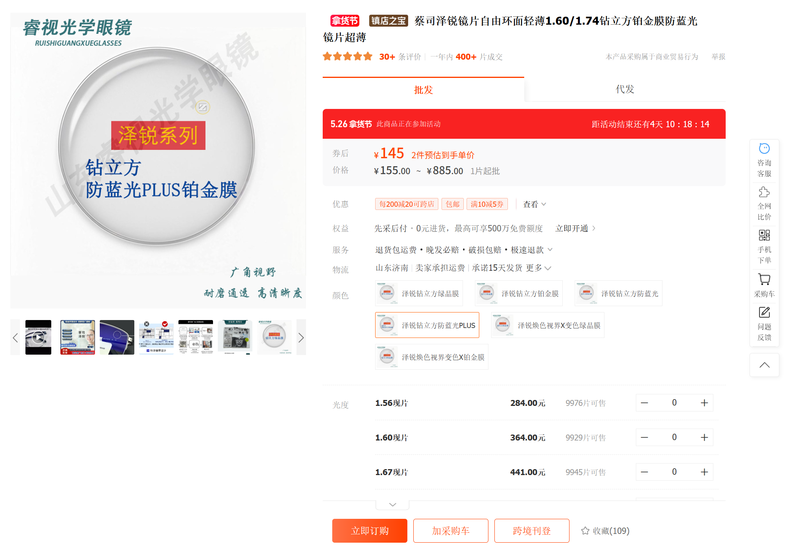Click the main 泽锐系列 product image
Screen dimensions: 800x555
(158, 161)
